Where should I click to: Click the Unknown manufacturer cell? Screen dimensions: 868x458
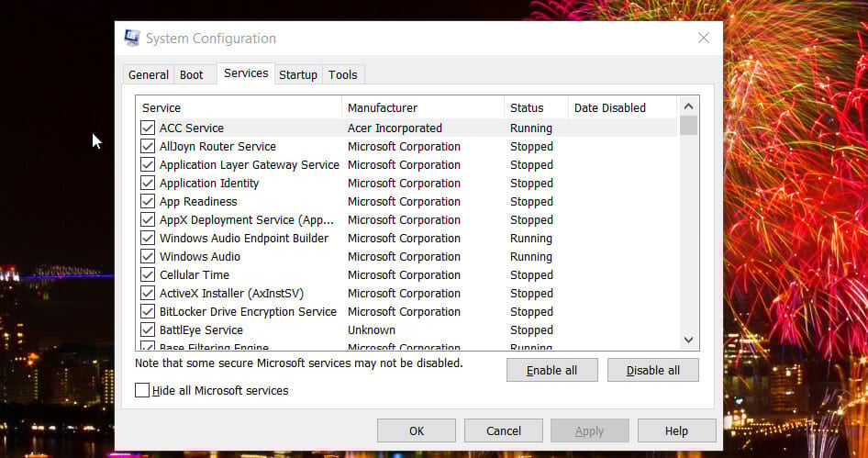point(372,330)
